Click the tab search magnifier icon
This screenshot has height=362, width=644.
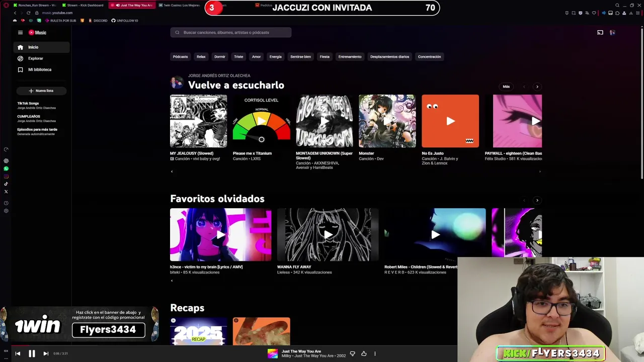(617, 5)
